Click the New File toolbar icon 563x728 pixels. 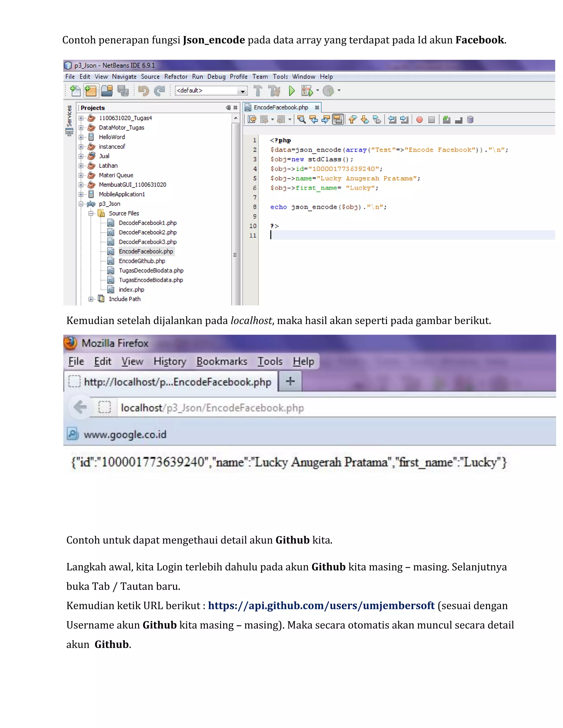tap(75, 91)
